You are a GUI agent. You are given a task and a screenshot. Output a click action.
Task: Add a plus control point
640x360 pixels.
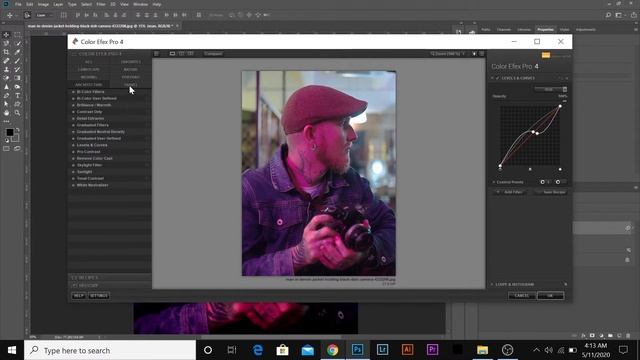[544, 182]
